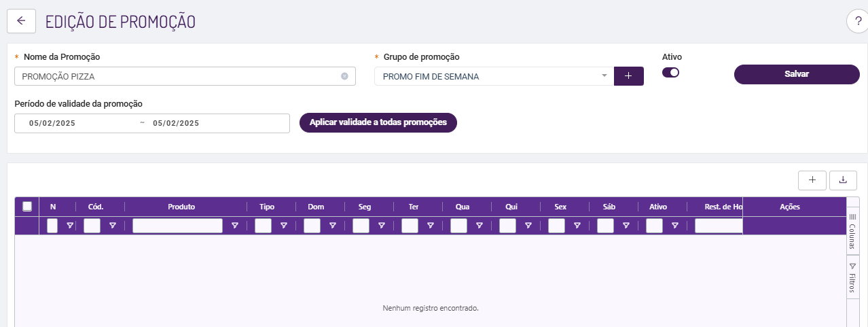Add a new promotion group with plus

(x=628, y=76)
